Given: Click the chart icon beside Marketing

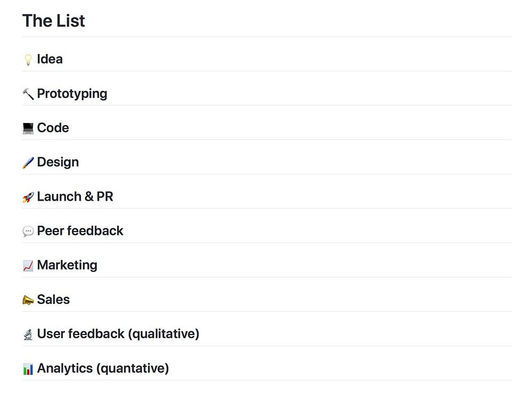Looking at the screenshot, I should [x=28, y=266].
